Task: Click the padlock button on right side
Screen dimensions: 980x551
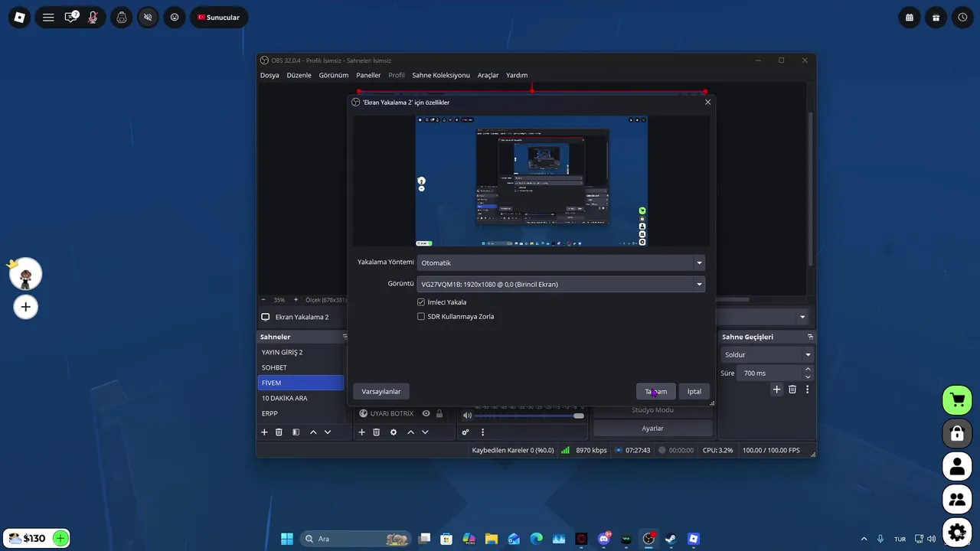Action: pos(957,433)
